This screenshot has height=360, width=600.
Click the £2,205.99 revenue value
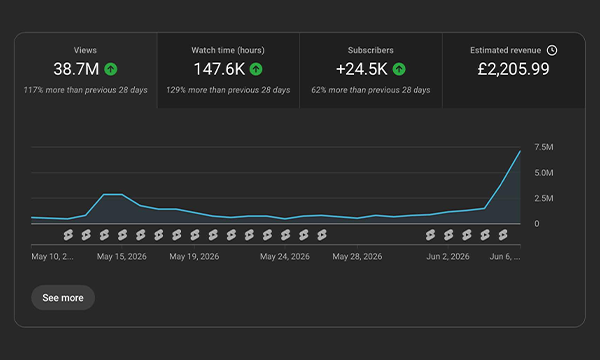(x=514, y=69)
